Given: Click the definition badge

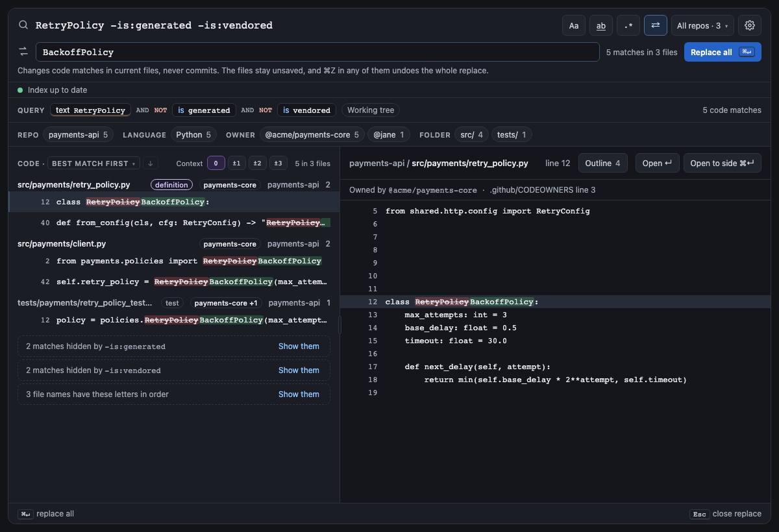Looking at the screenshot, I should [172, 185].
